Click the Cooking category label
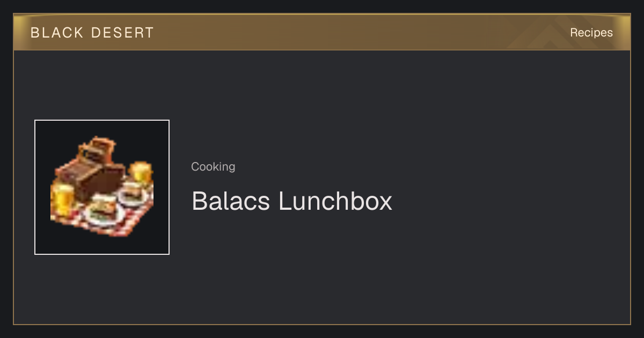 (213, 167)
